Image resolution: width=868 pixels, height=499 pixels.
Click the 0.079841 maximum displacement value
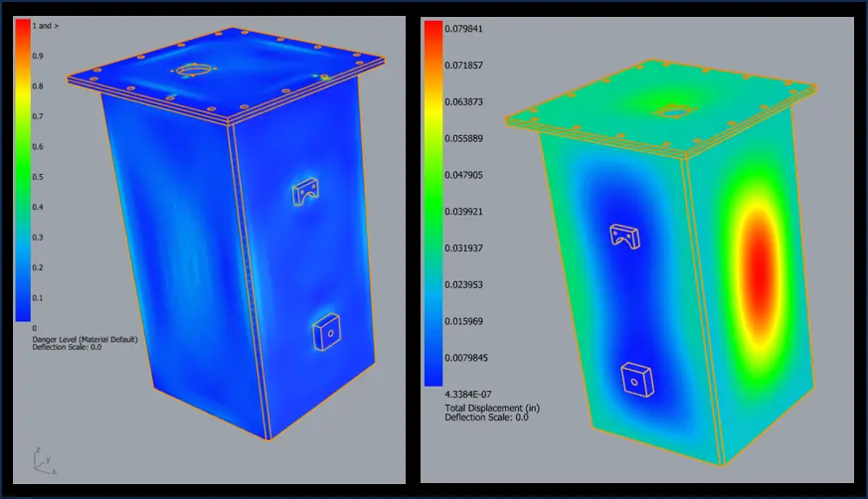coord(464,29)
